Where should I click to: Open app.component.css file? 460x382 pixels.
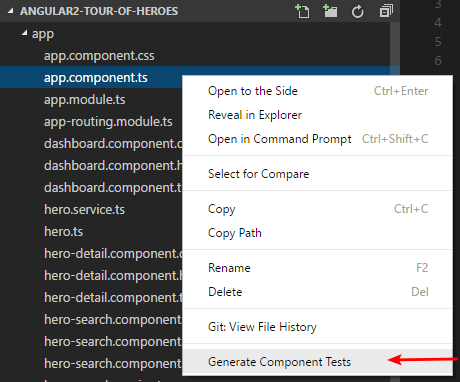point(99,56)
